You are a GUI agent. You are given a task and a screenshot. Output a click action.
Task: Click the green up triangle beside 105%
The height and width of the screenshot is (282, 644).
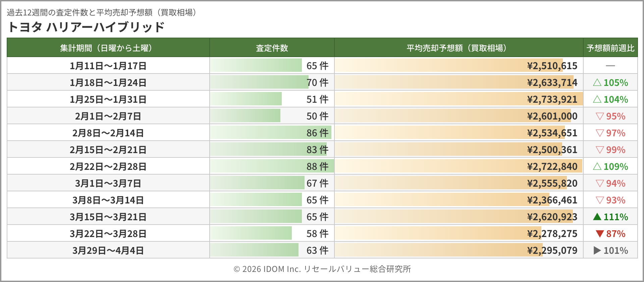click(597, 83)
